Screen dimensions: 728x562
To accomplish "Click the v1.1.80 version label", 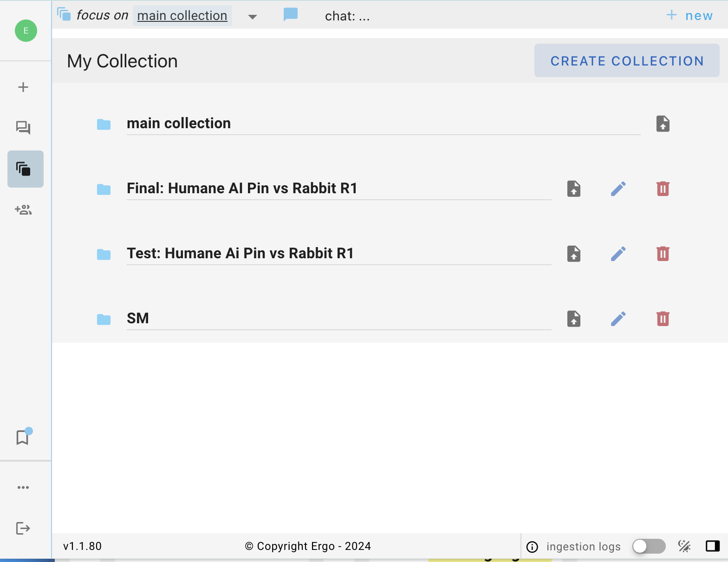I will click(x=82, y=546).
